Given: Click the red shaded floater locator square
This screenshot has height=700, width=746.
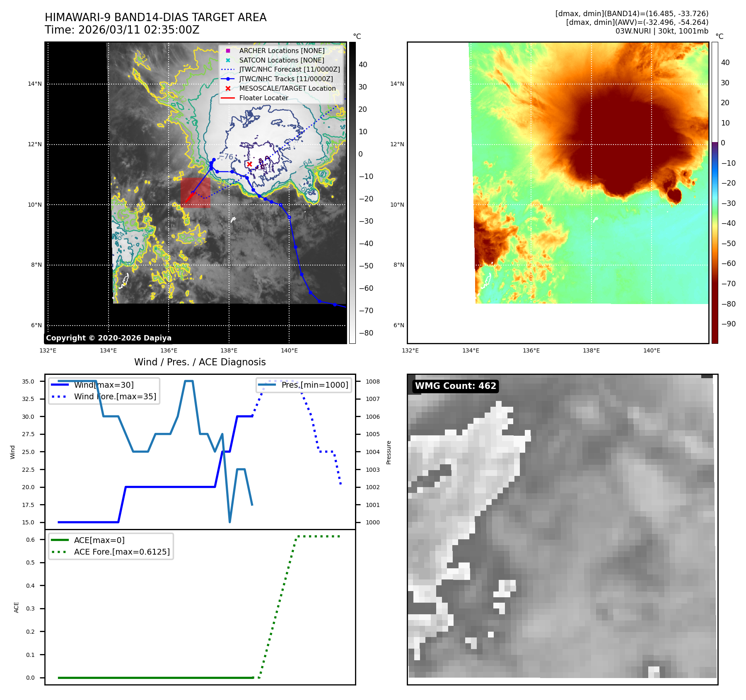Looking at the screenshot, I should point(196,193).
